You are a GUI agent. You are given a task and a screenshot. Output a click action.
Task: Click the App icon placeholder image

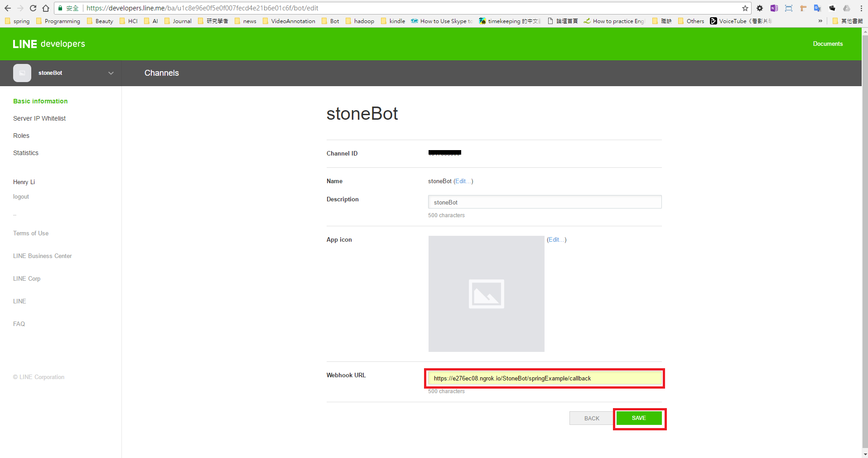click(487, 294)
